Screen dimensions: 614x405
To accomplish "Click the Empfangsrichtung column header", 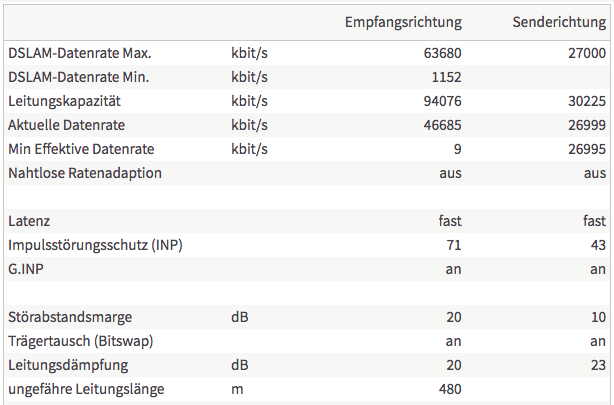I will 403,22.
